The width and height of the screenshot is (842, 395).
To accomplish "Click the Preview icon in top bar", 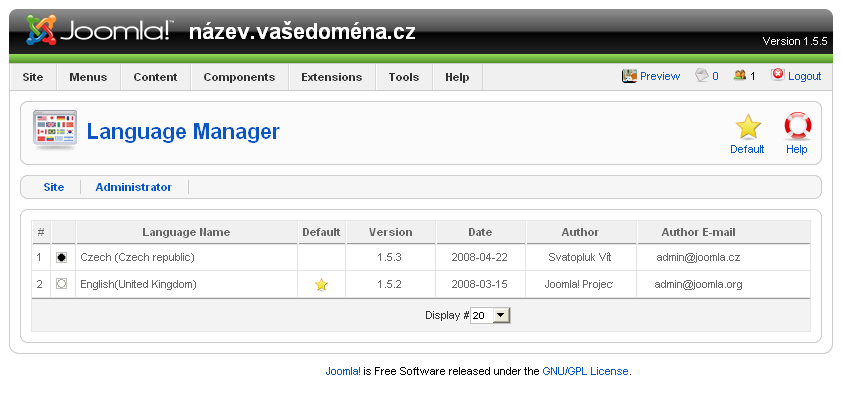I will pos(629,76).
